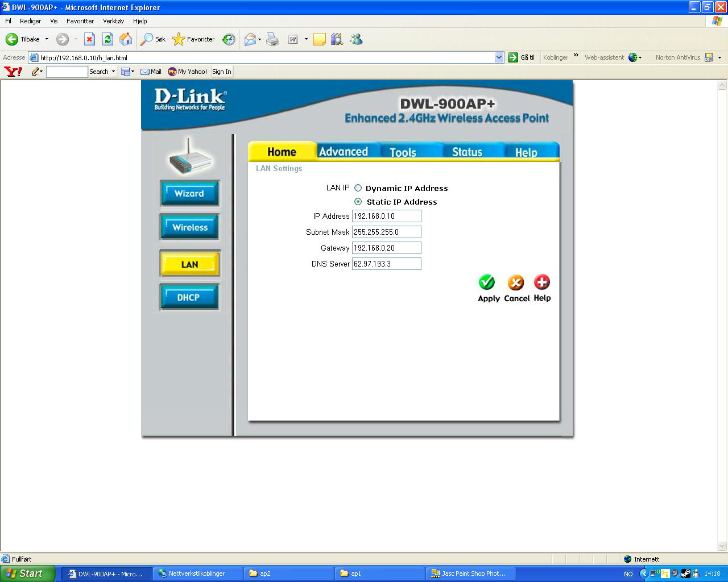Click the green Apply checkmark icon
Viewport: 728px width, 582px height.
click(487, 282)
